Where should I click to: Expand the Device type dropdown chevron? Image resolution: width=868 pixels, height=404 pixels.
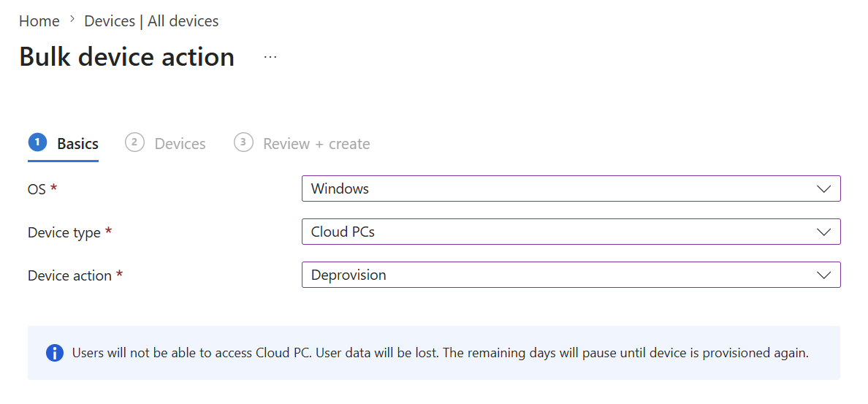[x=823, y=232]
